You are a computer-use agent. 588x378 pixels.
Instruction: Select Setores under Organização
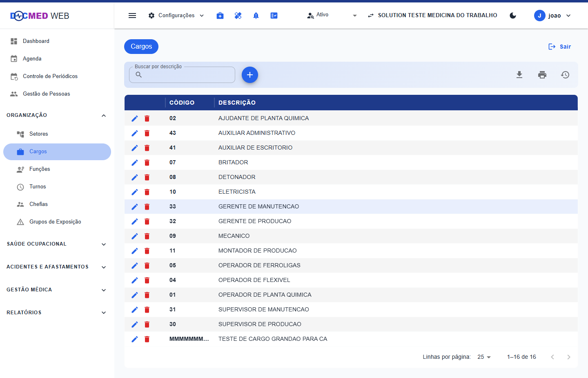57,134
